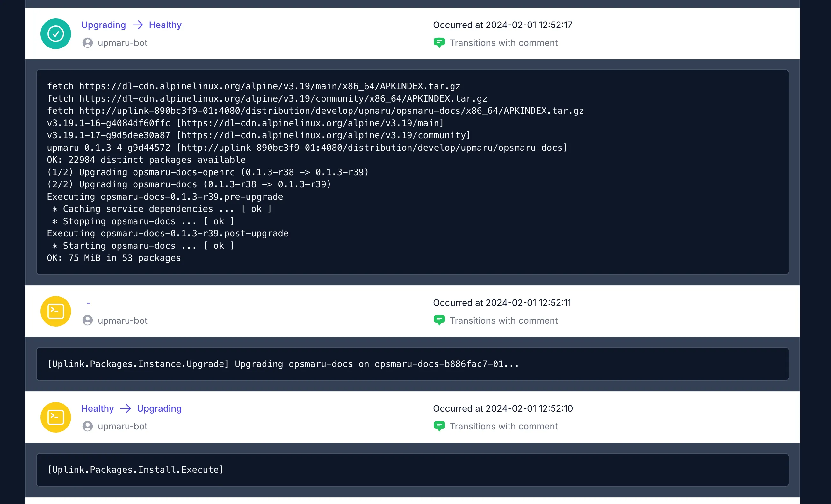The width and height of the screenshot is (831, 504).
Task: Click the "v3.19.1-17-g9d5dee30a87" log line
Action: (259, 135)
